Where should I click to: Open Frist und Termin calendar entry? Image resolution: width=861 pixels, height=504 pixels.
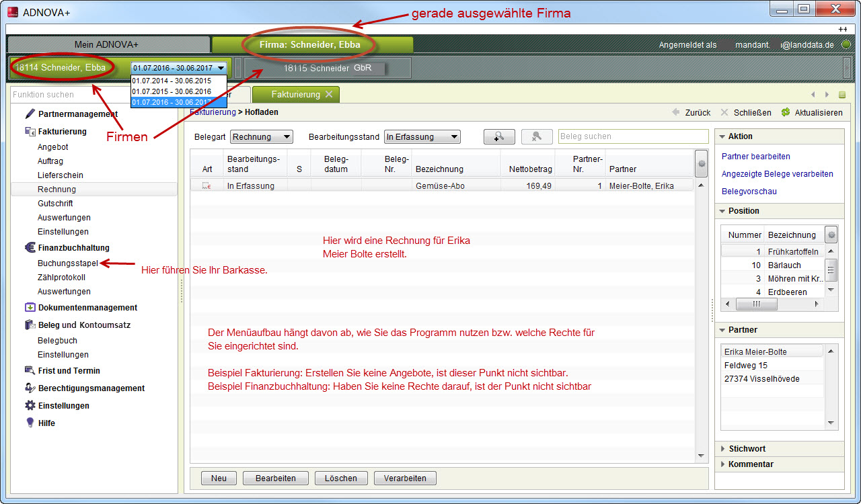[x=69, y=371]
